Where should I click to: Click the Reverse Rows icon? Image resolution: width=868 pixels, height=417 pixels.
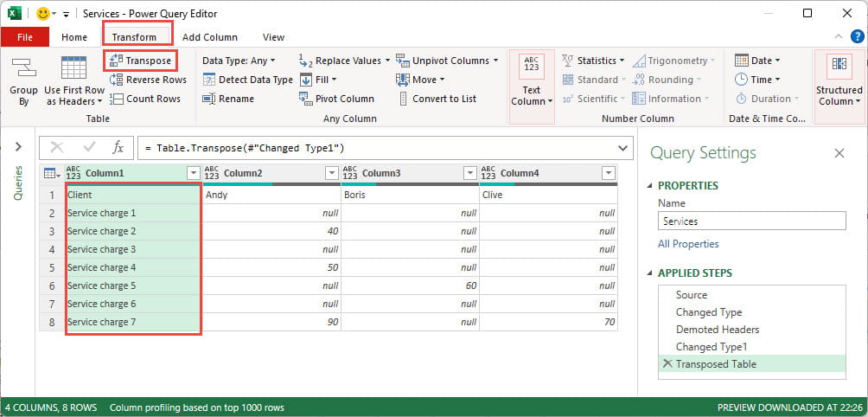[x=117, y=80]
